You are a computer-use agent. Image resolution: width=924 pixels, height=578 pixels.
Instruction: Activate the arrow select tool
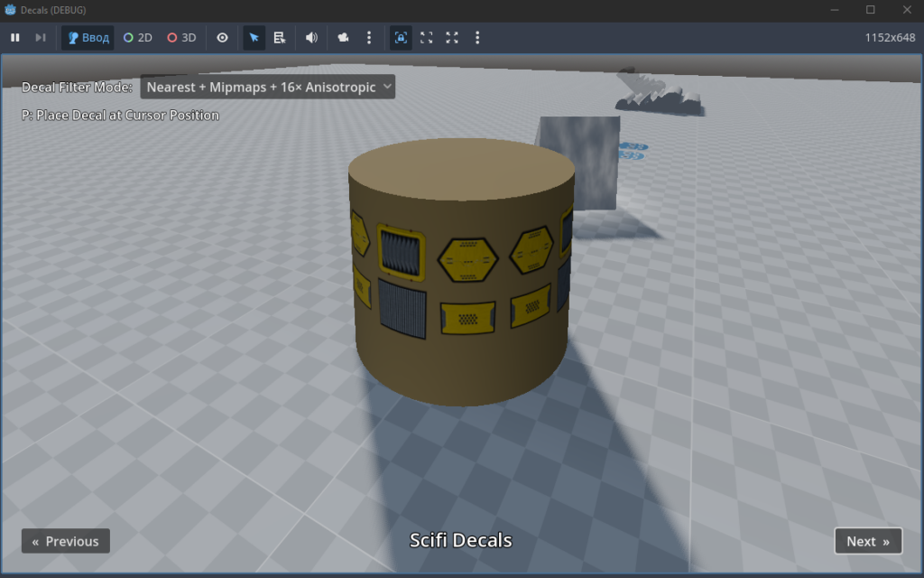254,38
